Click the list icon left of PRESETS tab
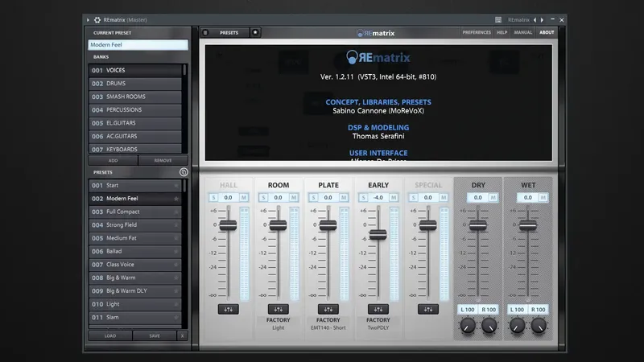This screenshot has height=362, width=644. pyautogui.click(x=205, y=32)
